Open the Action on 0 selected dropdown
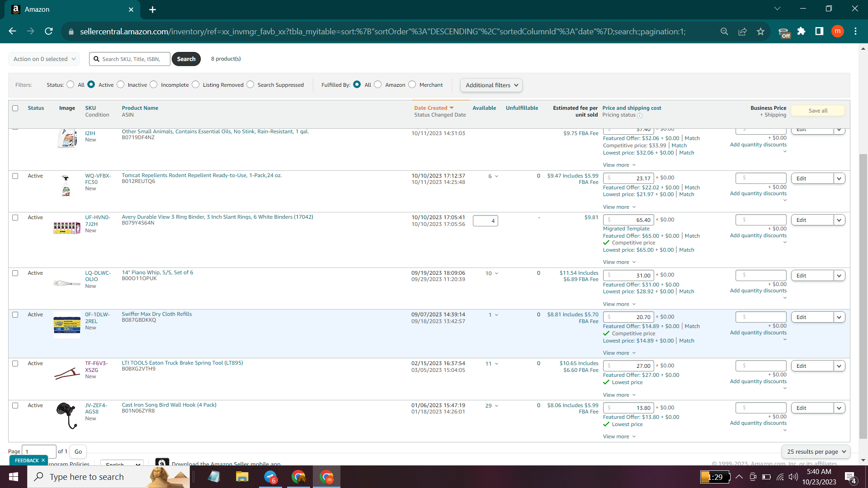Viewport: 868px width, 488px height. click(44, 59)
